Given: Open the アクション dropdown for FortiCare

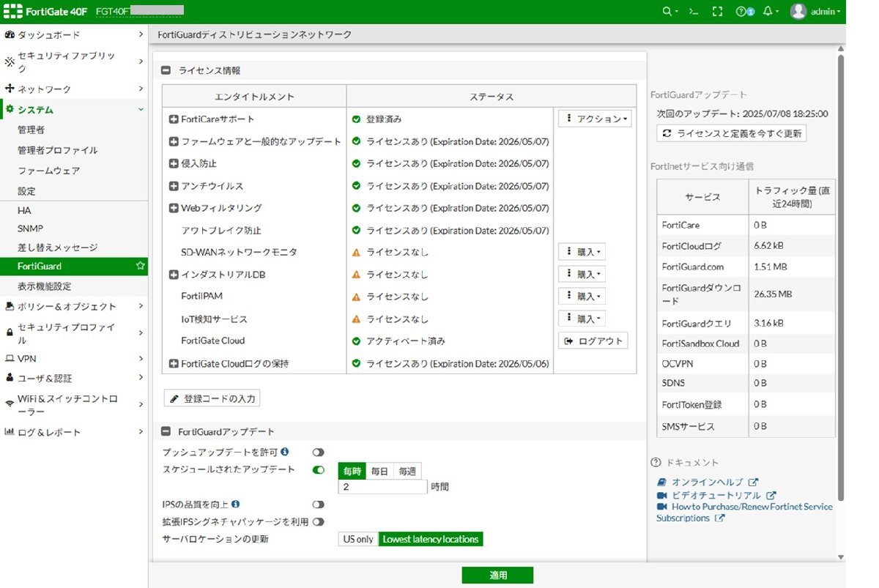Looking at the screenshot, I should point(594,119).
